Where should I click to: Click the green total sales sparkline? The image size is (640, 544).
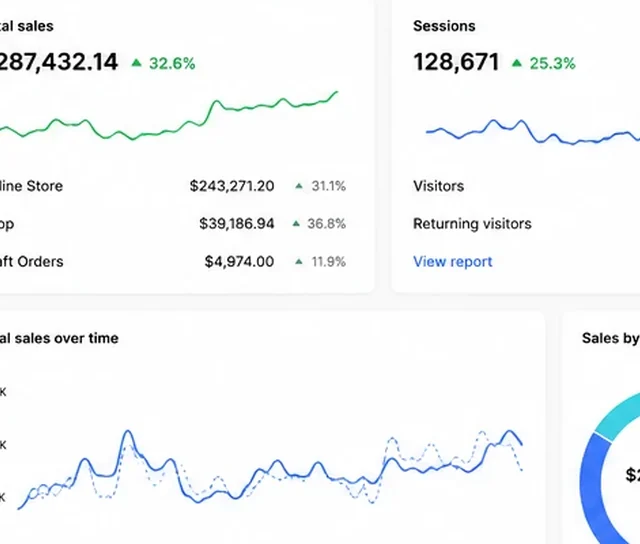pyautogui.click(x=169, y=115)
